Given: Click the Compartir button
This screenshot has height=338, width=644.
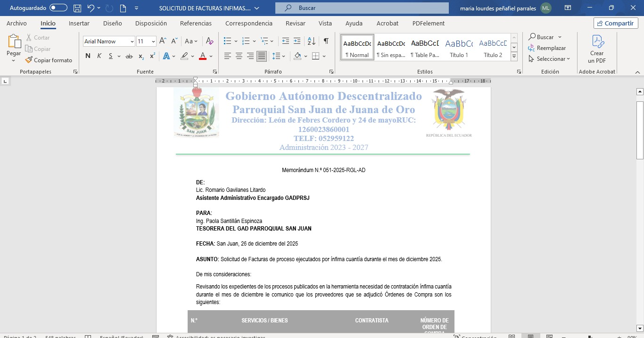Looking at the screenshot, I should click(616, 23).
